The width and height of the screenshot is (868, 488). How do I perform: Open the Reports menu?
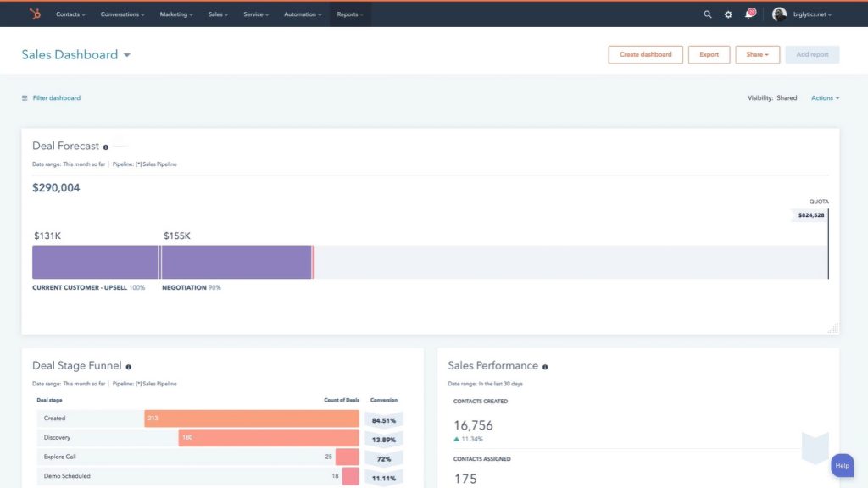click(x=349, y=14)
